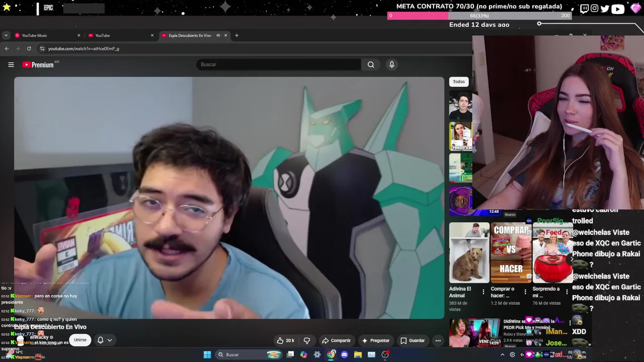This screenshot has width=644, height=362.
Task: Focus the YouTube Buscar search box
Action: click(x=278, y=64)
